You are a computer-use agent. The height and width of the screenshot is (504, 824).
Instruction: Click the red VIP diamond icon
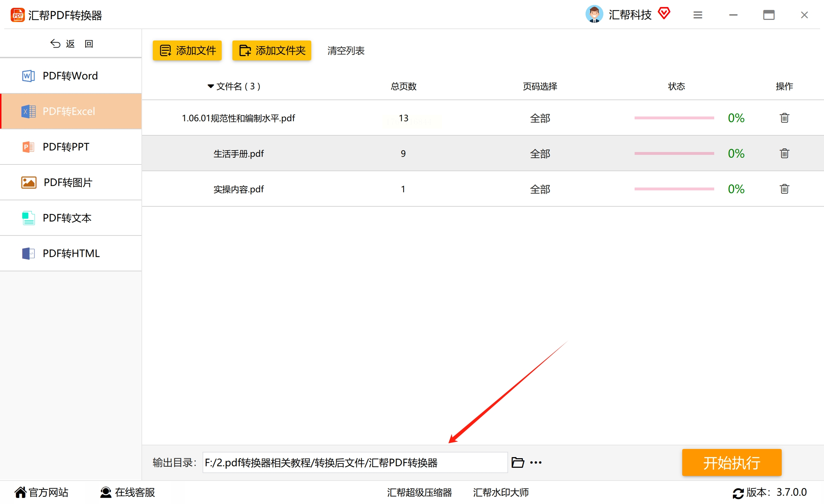pyautogui.click(x=664, y=13)
